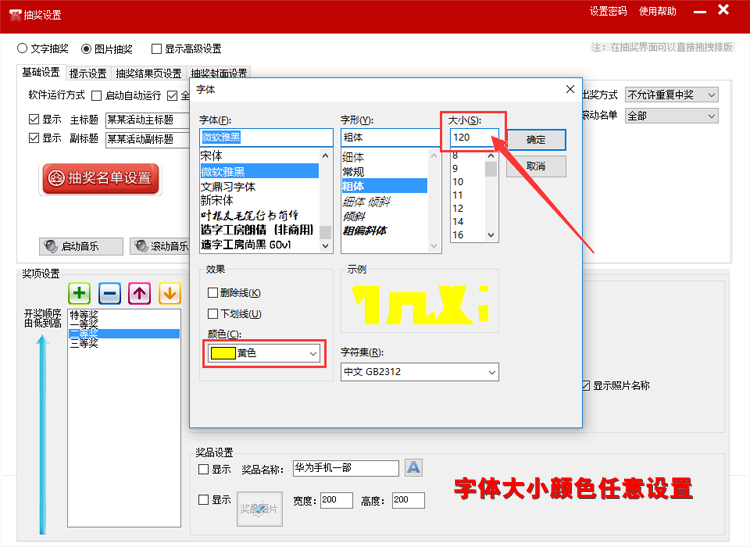Screen dimensions: 750x547
Task: Click the 启动音乐 music button
Action: [x=81, y=246]
